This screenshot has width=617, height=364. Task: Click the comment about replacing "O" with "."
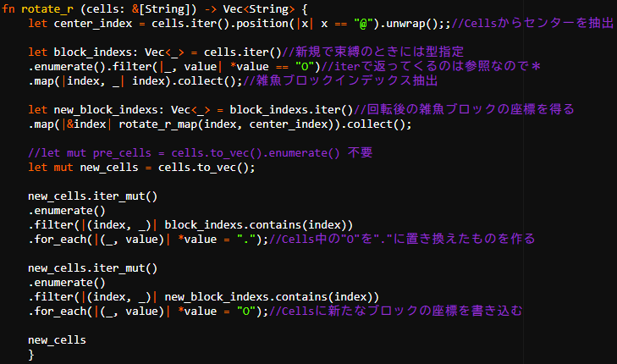(402, 240)
